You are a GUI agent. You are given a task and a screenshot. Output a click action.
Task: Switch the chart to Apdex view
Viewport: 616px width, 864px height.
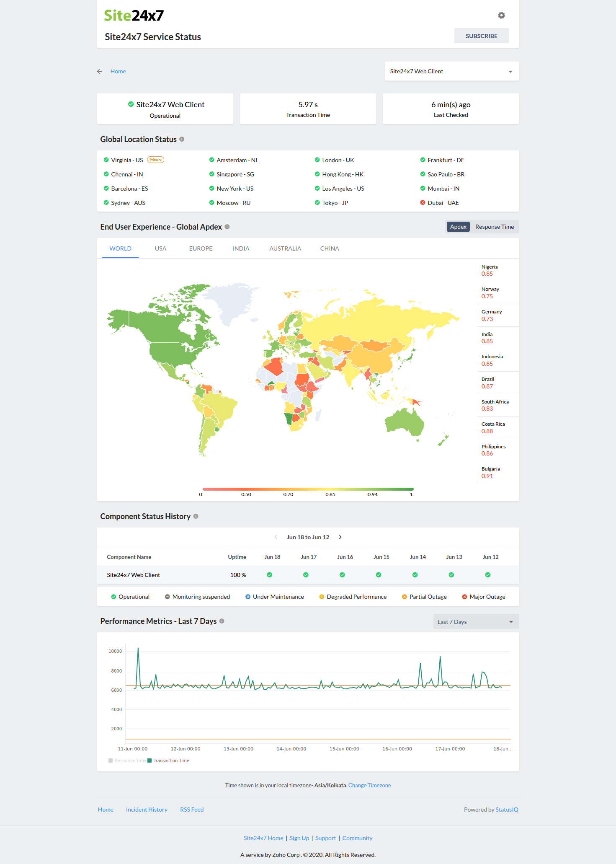pos(458,227)
